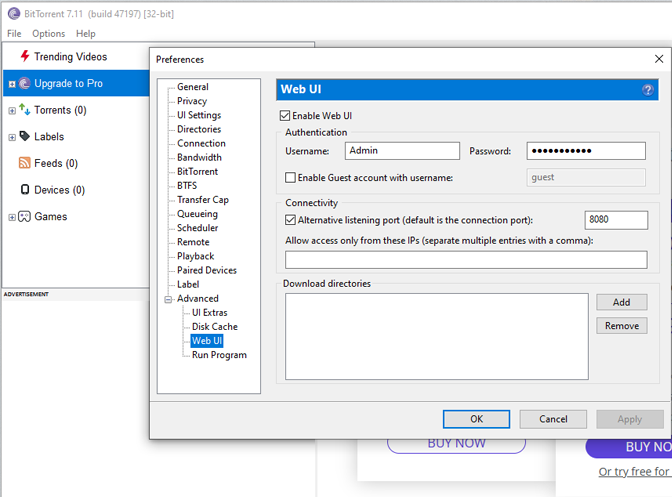The height and width of the screenshot is (497, 672).
Task: Click the Upgrade to Pro logo icon
Action: 25,83
